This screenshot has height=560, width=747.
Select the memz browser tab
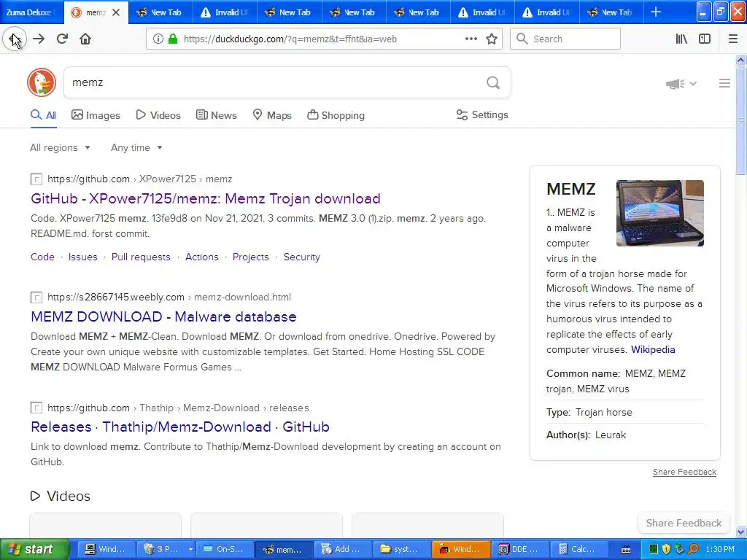click(96, 12)
